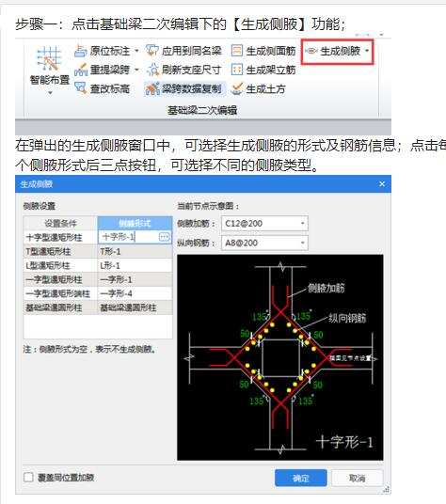This screenshot has height=504, width=446.
Task: Select the 生成架立筋 label
Action: click(271, 70)
